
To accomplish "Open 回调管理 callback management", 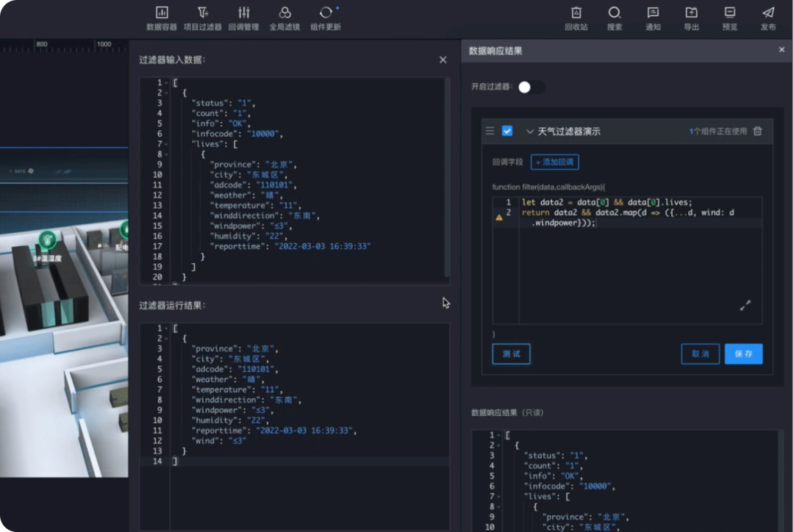I will pyautogui.click(x=243, y=18).
